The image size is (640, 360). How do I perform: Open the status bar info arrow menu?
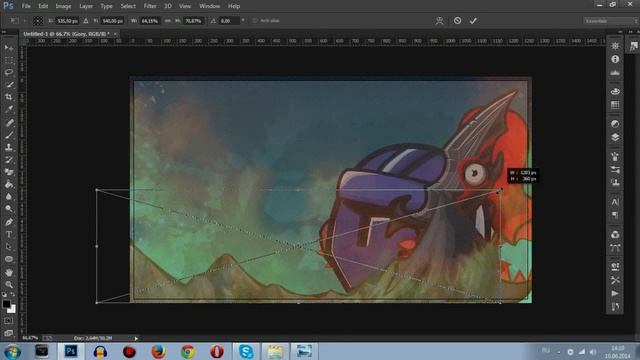tap(136, 338)
